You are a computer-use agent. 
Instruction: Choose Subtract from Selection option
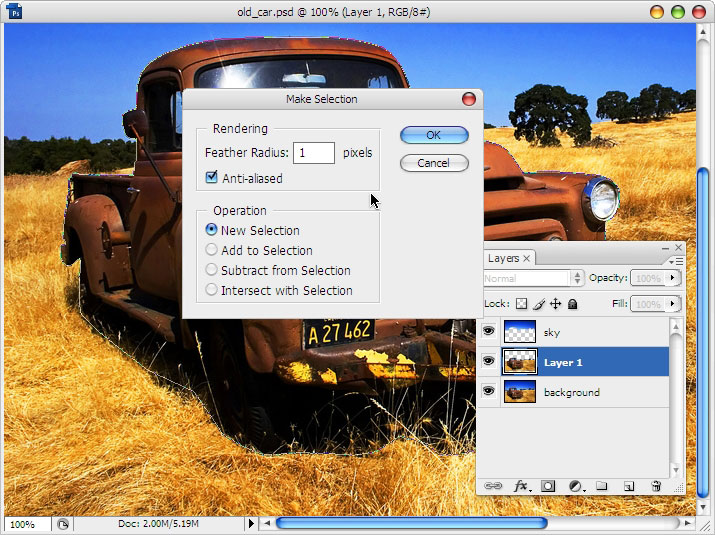211,270
